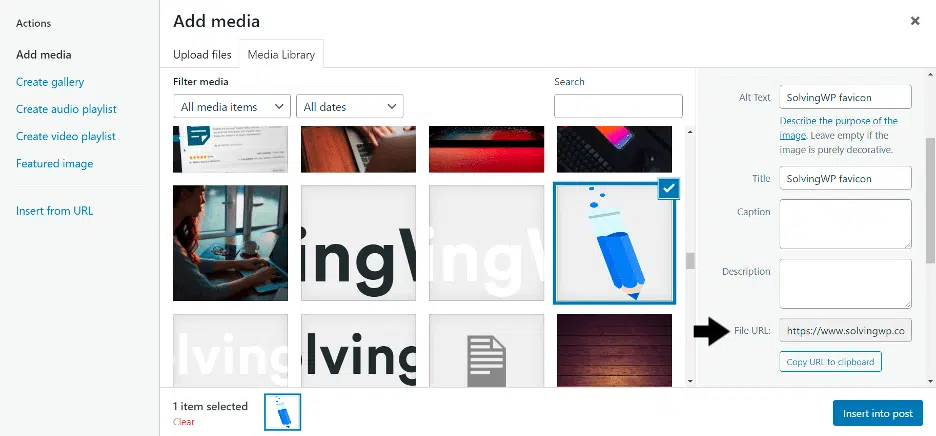Select the gray document file icon thumbnail
This screenshot has height=436, width=936.
(487, 351)
